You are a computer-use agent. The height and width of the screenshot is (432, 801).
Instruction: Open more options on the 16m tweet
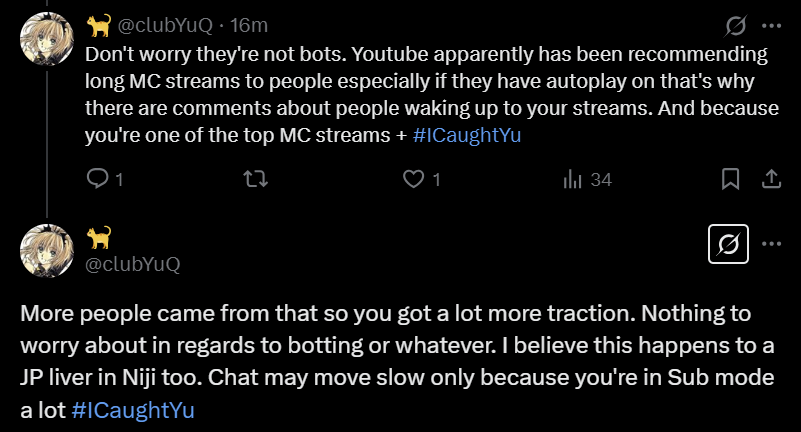coord(771,25)
